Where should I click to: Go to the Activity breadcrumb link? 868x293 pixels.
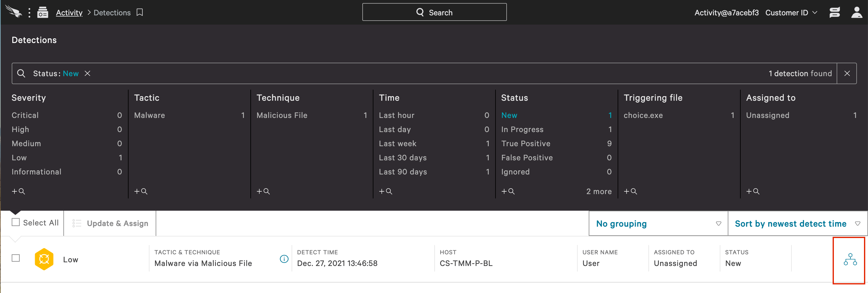[x=69, y=13]
